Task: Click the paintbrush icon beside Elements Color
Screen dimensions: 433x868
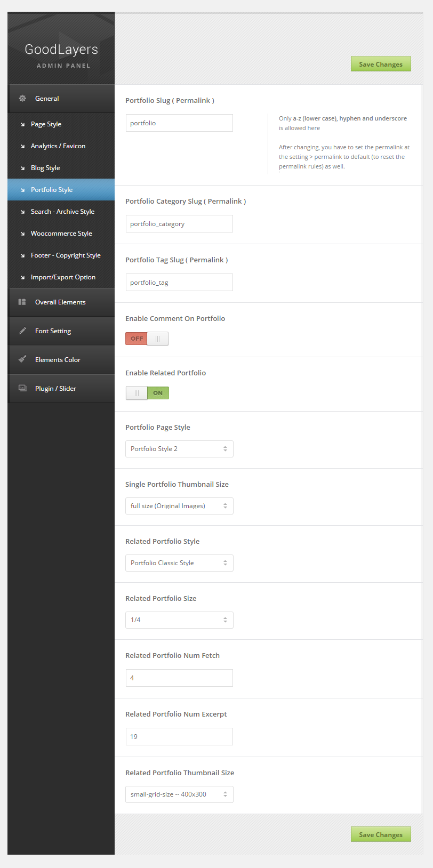Action: click(x=22, y=360)
